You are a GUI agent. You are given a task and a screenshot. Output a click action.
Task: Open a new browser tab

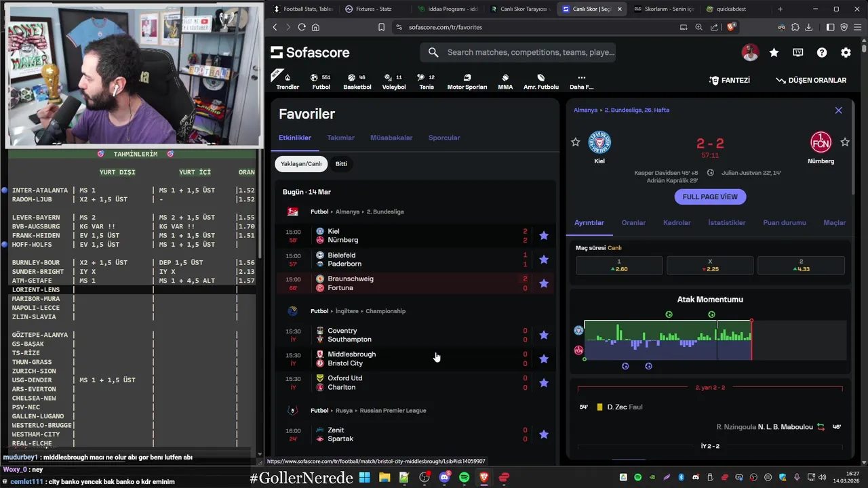click(780, 9)
